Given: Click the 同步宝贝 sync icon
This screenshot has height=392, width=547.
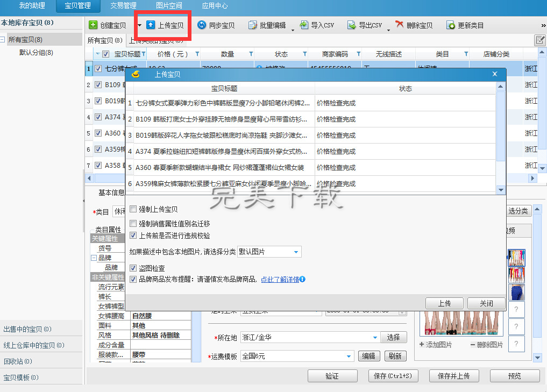Looking at the screenshot, I should [202, 25].
